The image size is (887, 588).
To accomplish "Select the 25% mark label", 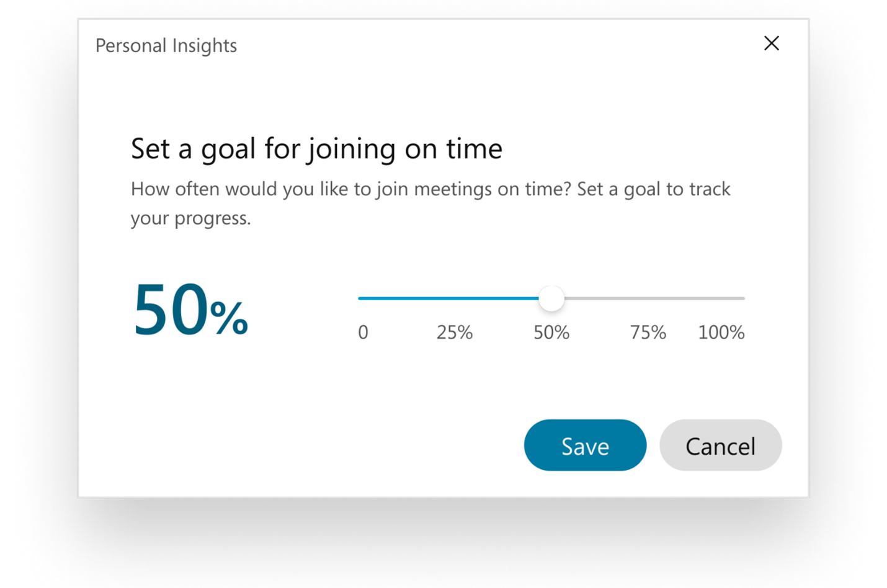I will [x=454, y=332].
